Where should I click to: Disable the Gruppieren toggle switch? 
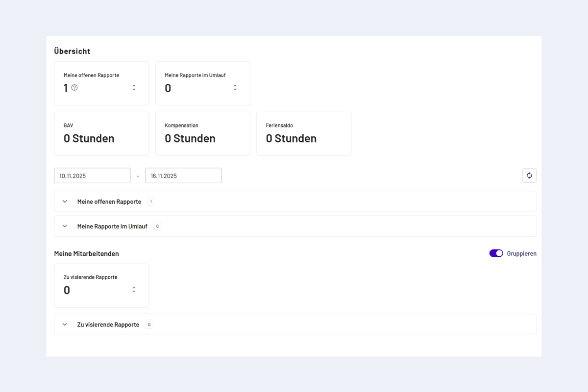[x=496, y=253]
